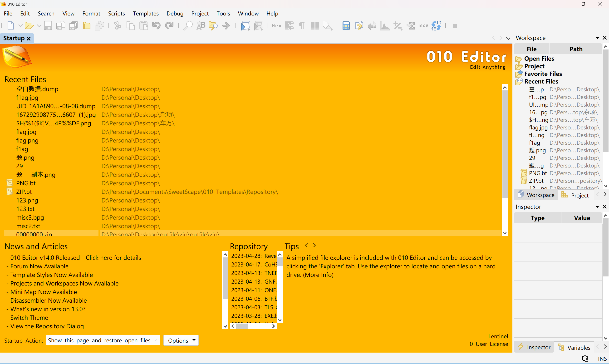Open the Tools menu
This screenshot has height=364, width=609.
[x=223, y=14]
